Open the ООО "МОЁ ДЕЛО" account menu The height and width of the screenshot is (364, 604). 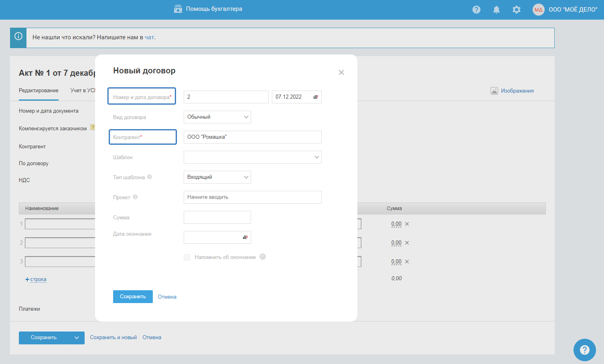[x=565, y=10]
